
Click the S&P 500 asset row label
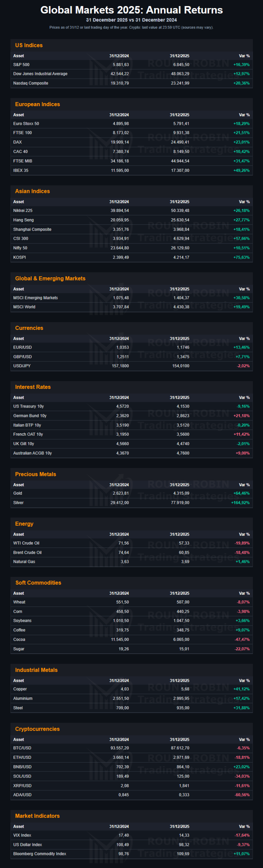[x=21, y=65]
